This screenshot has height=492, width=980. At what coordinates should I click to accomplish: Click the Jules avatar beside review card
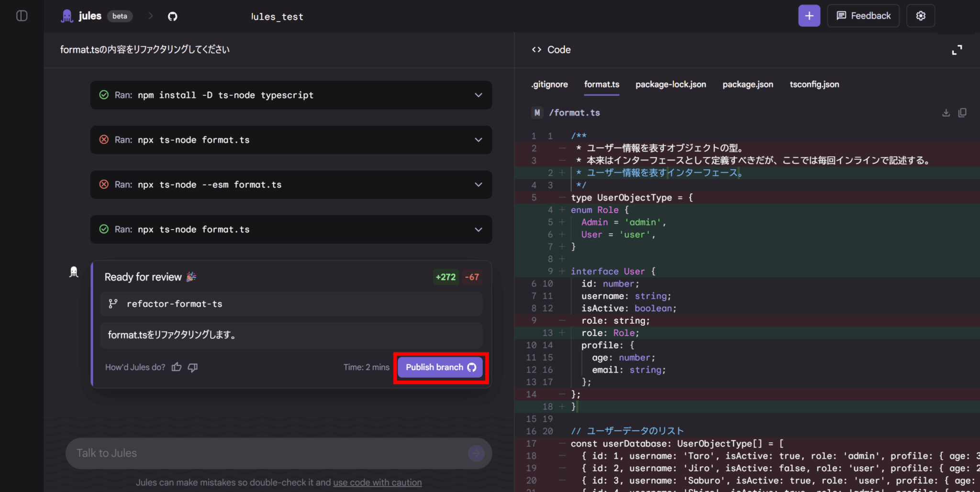[74, 272]
